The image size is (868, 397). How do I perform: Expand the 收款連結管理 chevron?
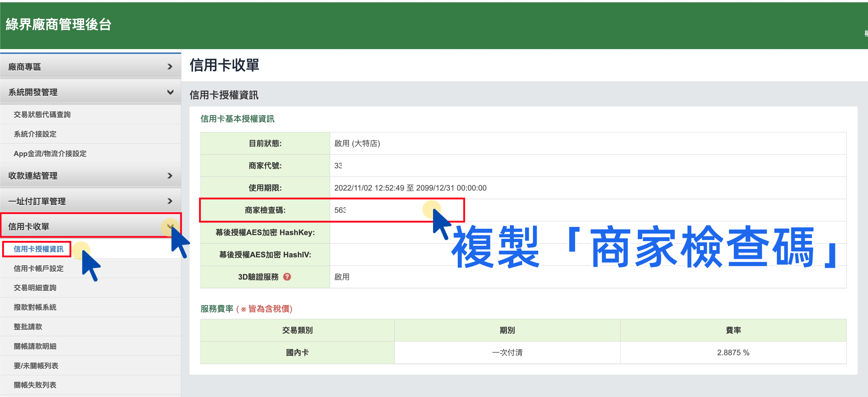click(170, 176)
